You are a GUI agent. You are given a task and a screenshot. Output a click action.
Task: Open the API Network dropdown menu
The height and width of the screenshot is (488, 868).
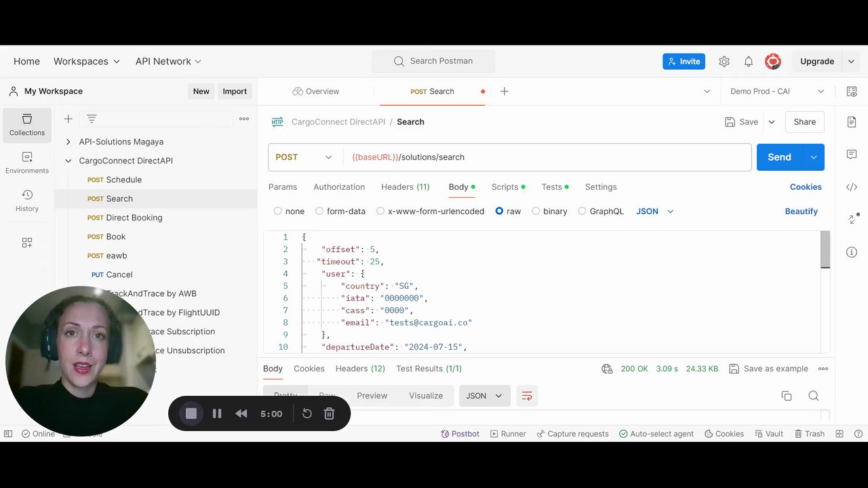[x=168, y=61]
